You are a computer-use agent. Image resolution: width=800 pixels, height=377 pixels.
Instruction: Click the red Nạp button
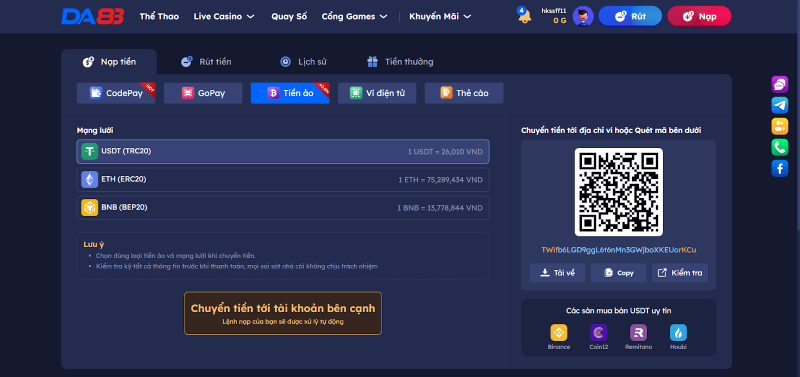[x=699, y=16]
